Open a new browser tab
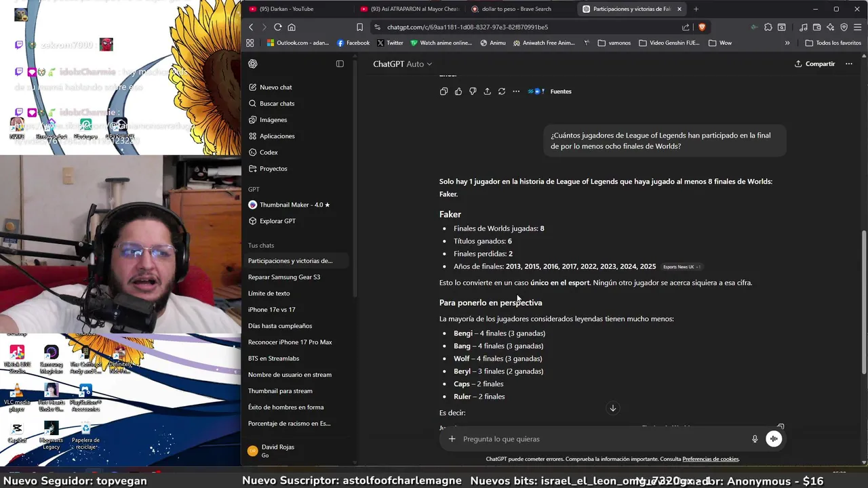Image resolution: width=868 pixels, height=488 pixels. click(x=696, y=9)
